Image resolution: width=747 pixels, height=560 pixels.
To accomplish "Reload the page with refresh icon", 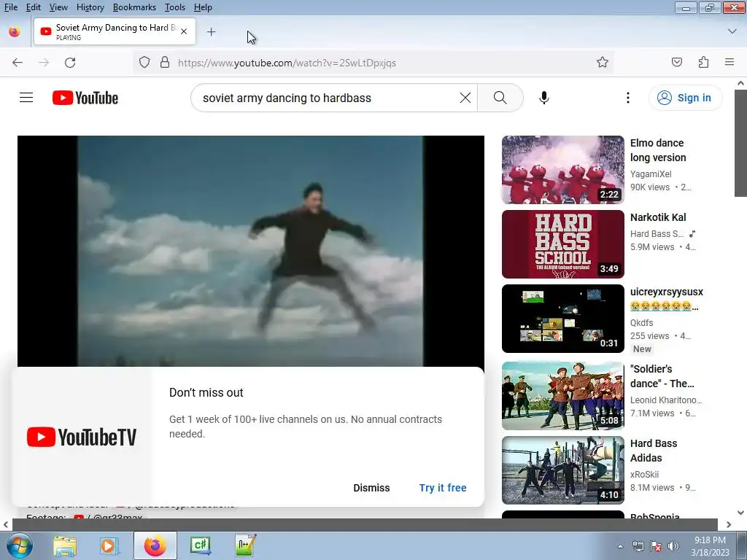I will pos(70,63).
